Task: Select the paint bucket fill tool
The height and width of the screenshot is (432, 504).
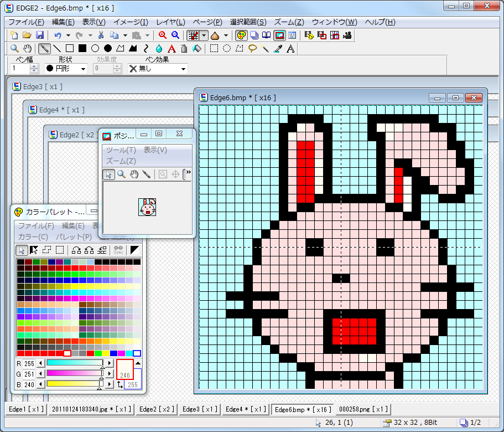Action: coord(197,49)
